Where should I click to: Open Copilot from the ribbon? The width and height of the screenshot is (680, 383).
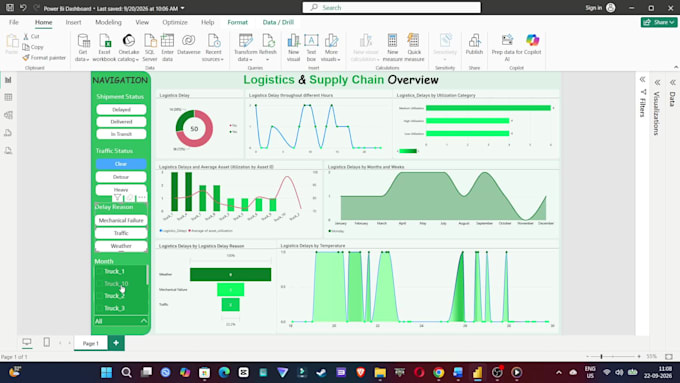tap(533, 45)
